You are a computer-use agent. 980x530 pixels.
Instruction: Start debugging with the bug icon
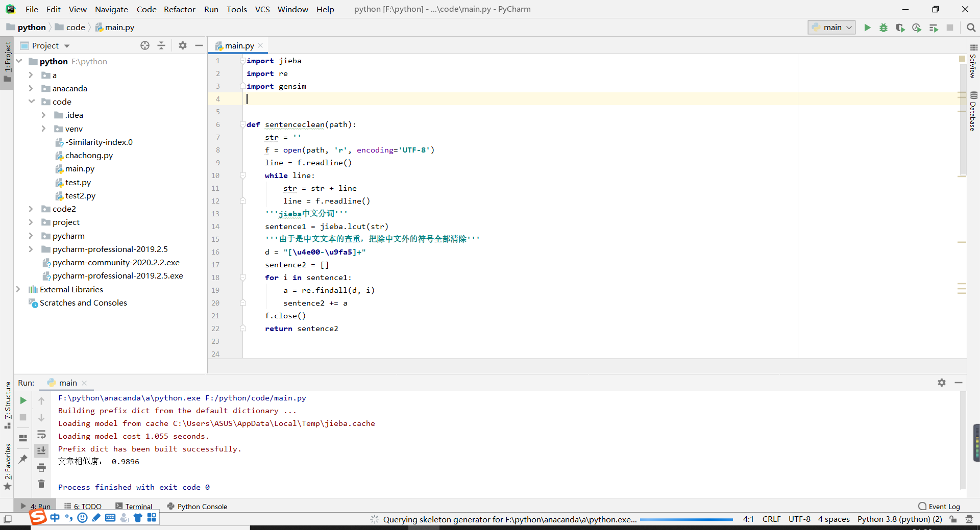[884, 28]
